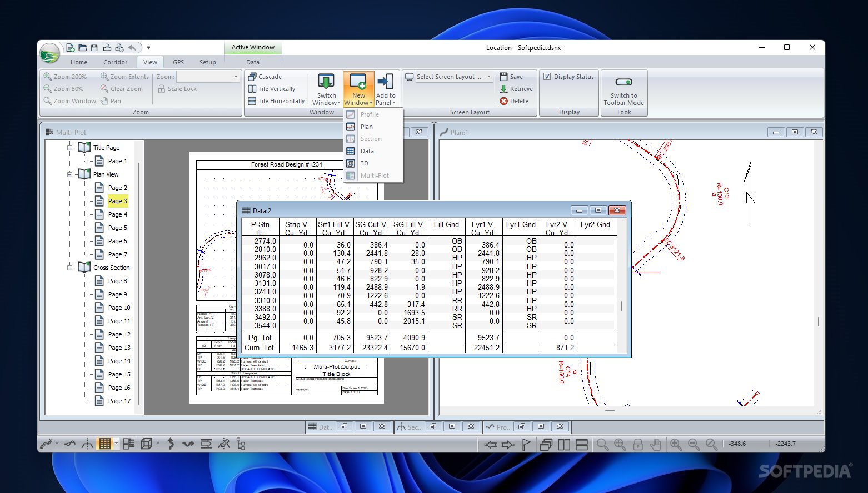
Task: Click the Data:2 table vertical scrollbar
Action: [x=621, y=306]
